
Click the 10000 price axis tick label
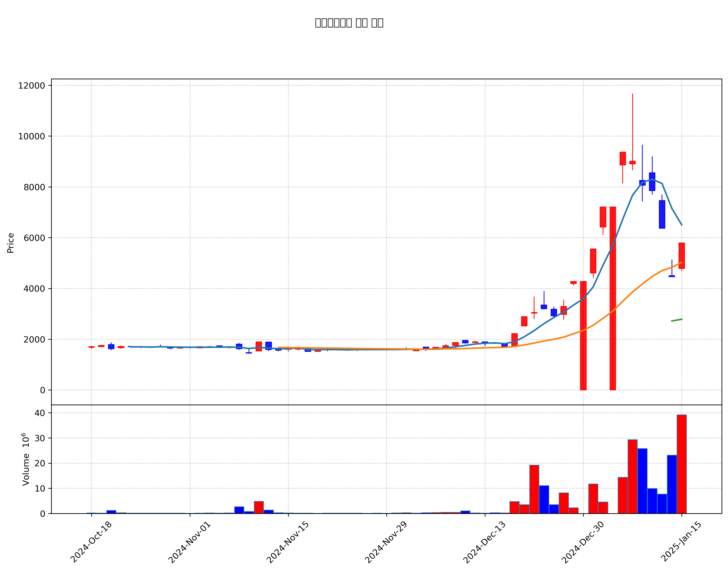pyautogui.click(x=31, y=136)
